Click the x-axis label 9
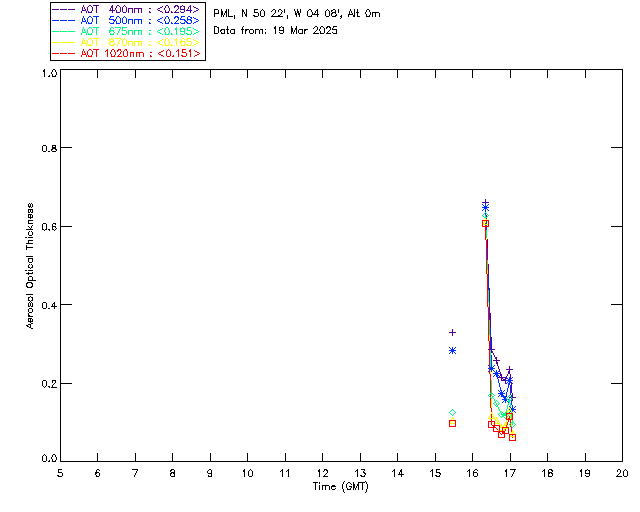The width and height of the screenshot is (640, 512). pyautogui.click(x=210, y=473)
